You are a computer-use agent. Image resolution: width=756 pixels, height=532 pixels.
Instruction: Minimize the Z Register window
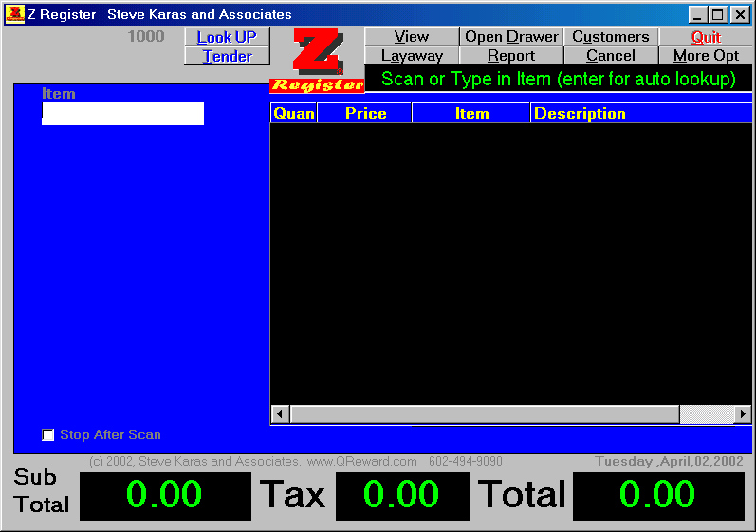tap(697, 14)
